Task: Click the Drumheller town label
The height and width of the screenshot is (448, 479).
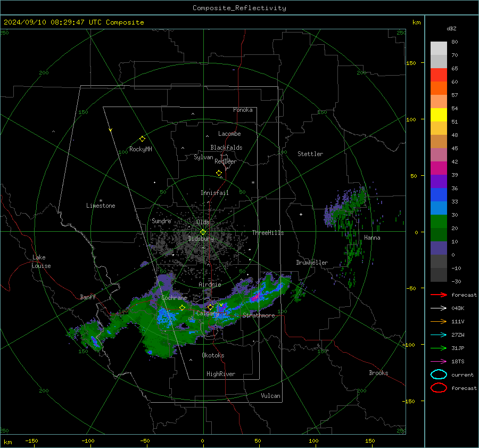Action: click(x=312, y=263)
